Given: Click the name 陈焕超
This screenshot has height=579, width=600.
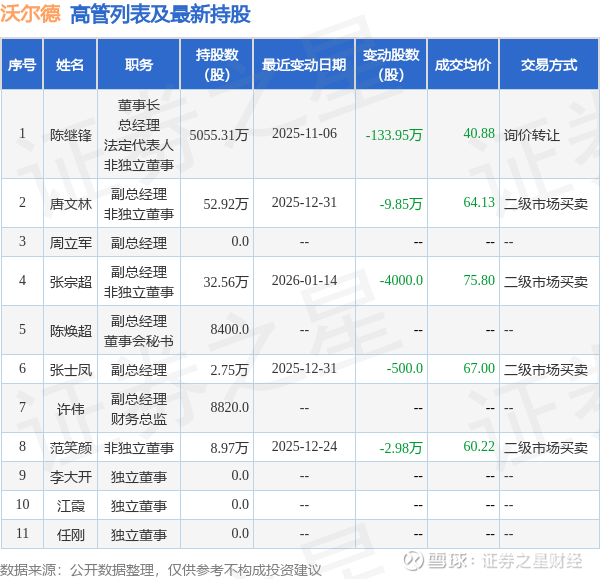Looking at the screenshot, I should [x=71, y=331].
